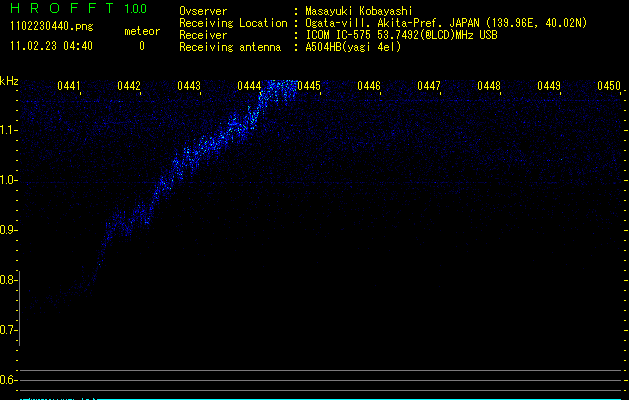Click the kHz axis unit label
Viewport: 629px width, 400px height.
tap(9, 81)
